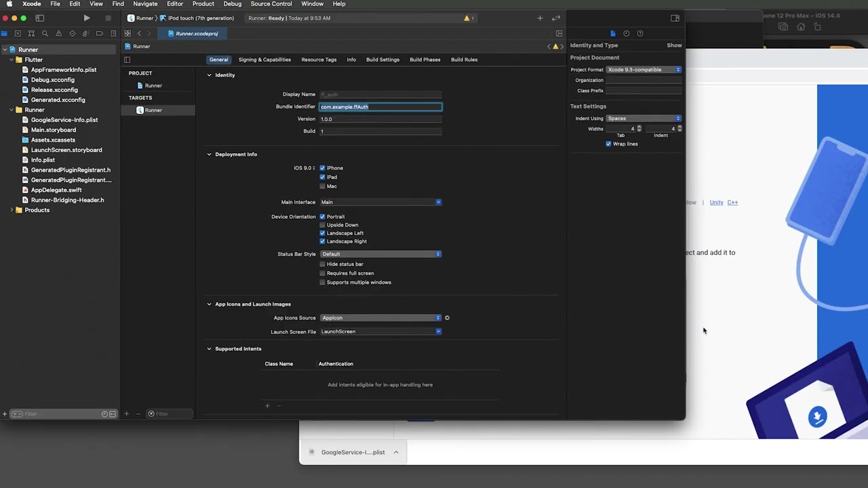Enable Upside Down orientation
This screenshot has height=488, width=868.
322,225
